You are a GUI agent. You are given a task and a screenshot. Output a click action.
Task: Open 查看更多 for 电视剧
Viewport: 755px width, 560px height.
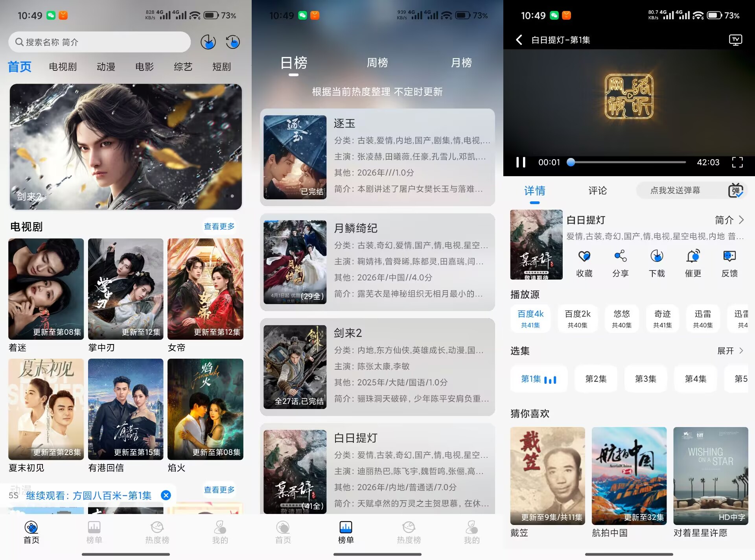(219, 226)
